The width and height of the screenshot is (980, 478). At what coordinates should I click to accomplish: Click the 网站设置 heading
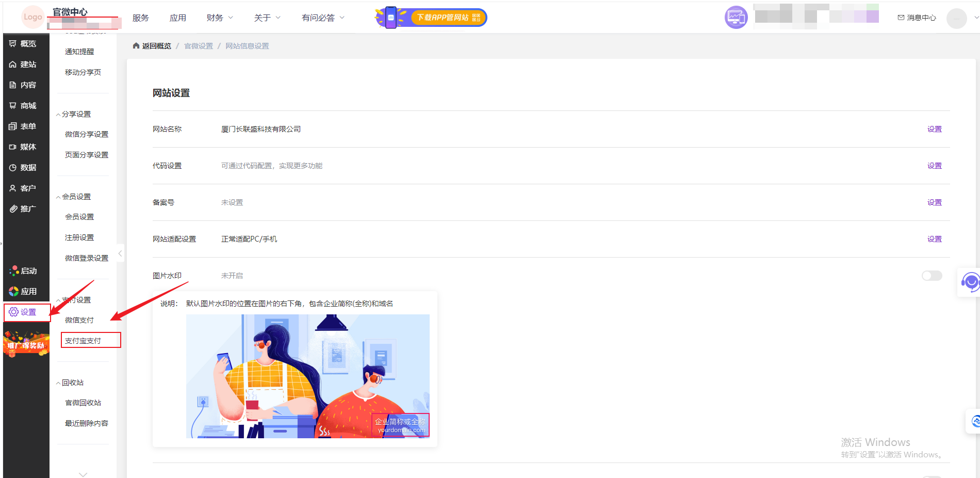[171, 93]
